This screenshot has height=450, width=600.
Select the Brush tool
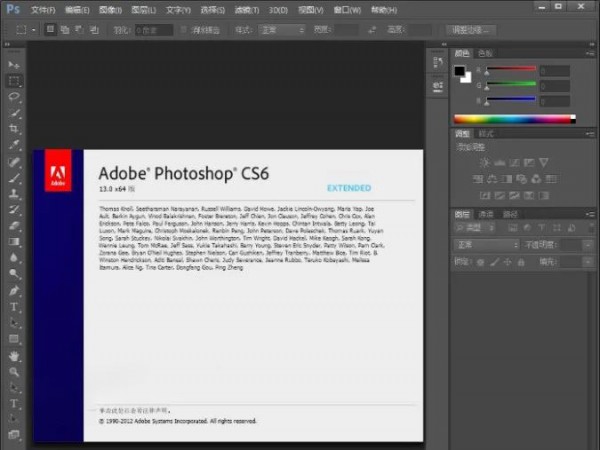[14, 177]
